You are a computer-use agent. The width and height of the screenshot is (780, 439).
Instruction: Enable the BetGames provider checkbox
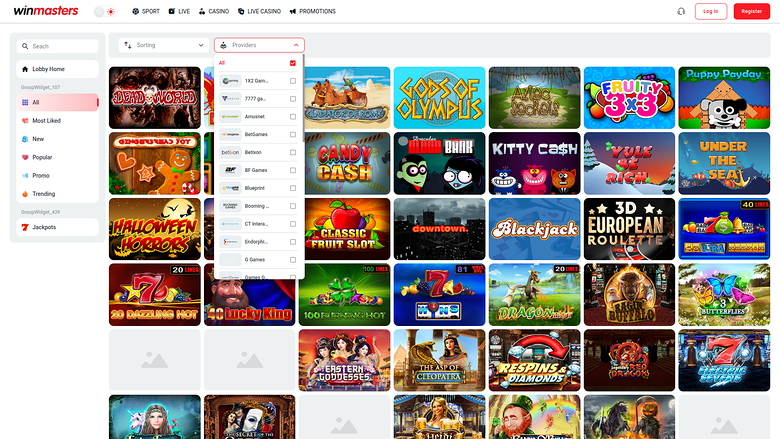pos(292,135)
